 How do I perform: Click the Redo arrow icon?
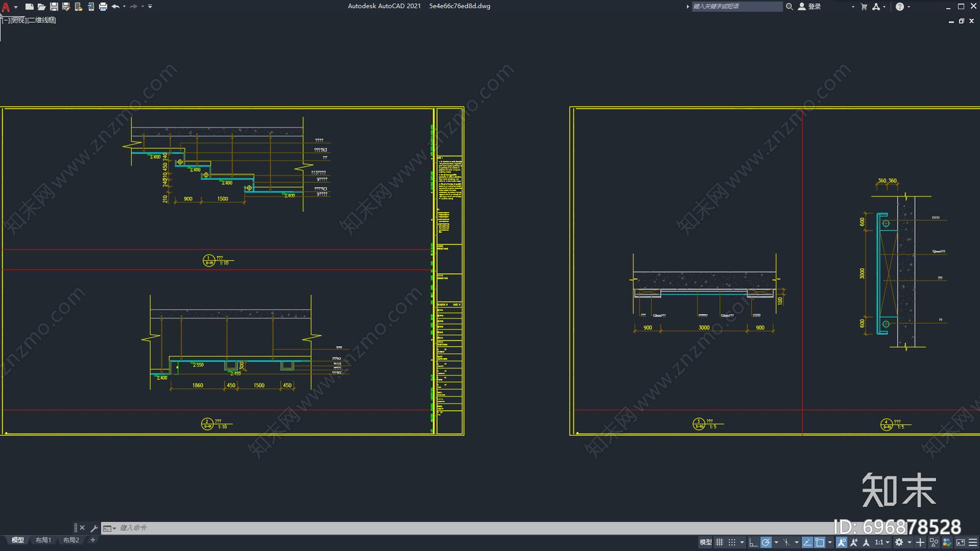point(134,7)
